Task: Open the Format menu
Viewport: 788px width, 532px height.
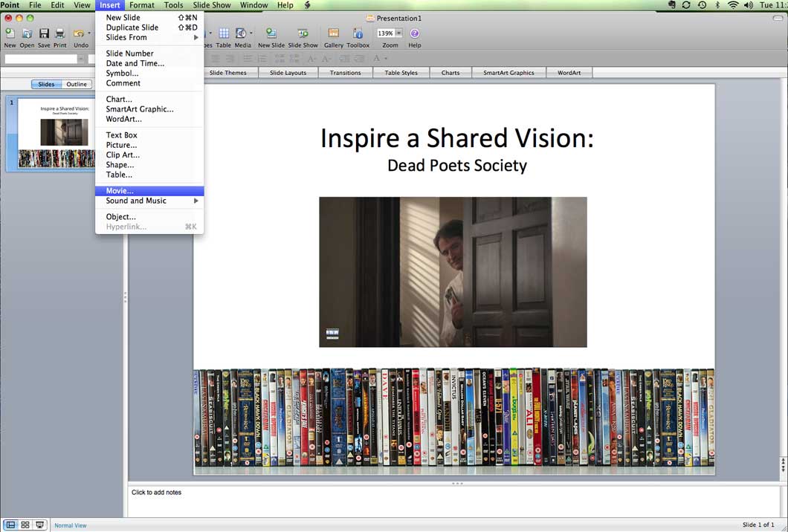Action: click(x=142, y=5)
